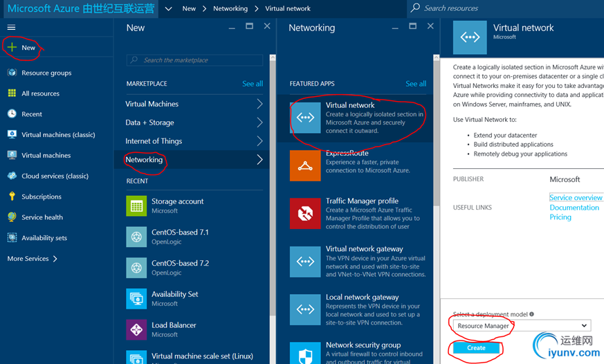Viewport: 604px width, 364px height.
Task: Expand the Networking category chevron
Action: (x=259, y=159)
